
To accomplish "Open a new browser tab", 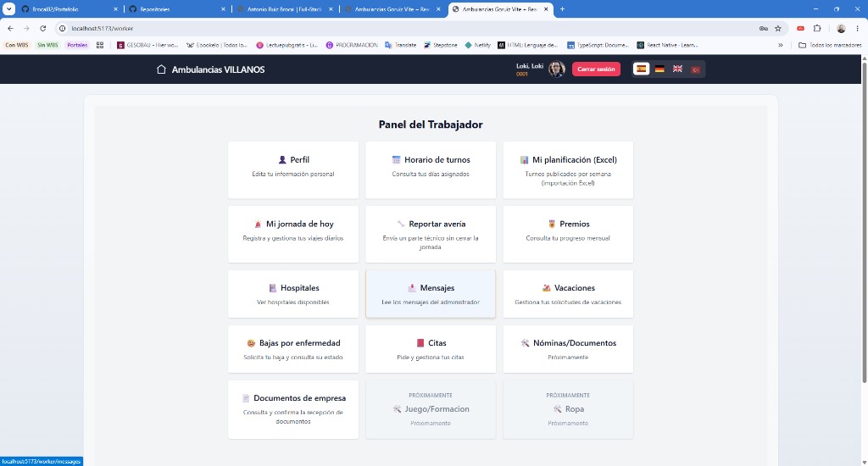I will coord(562,9).
